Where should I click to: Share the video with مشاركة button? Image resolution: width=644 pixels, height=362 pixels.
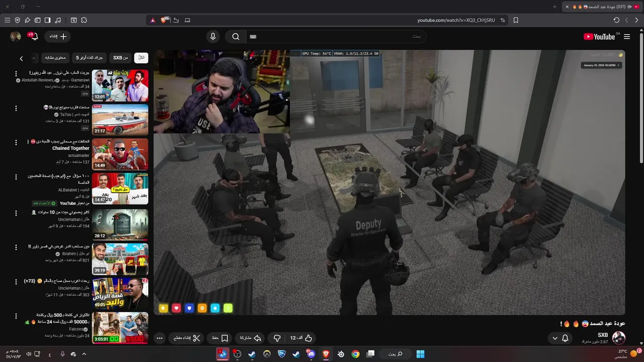(x=250, y=338)
